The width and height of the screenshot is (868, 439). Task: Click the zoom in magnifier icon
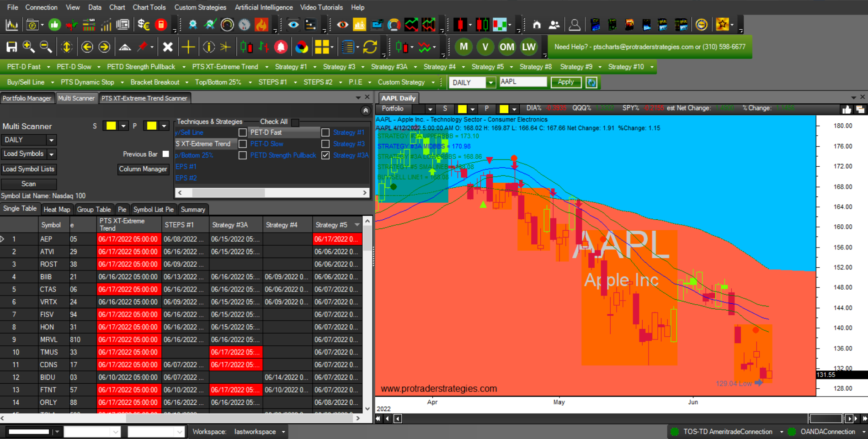tap(28, 47)
